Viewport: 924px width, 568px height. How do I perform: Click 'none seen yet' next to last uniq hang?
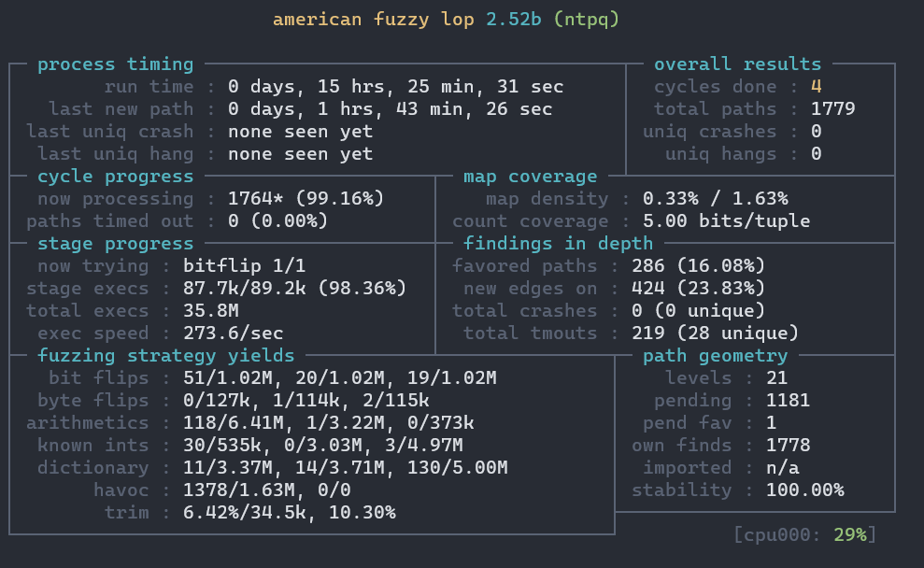pyautogui.click(x=301, y=154)
